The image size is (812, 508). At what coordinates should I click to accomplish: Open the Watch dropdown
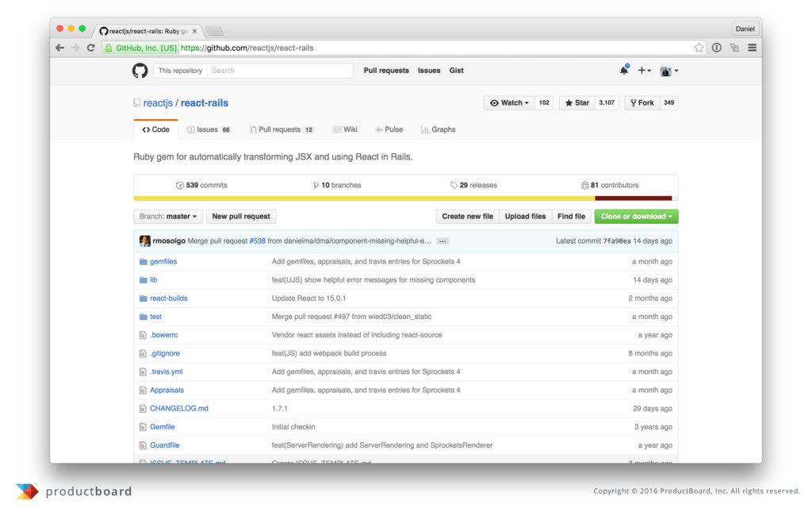point(509,102)
